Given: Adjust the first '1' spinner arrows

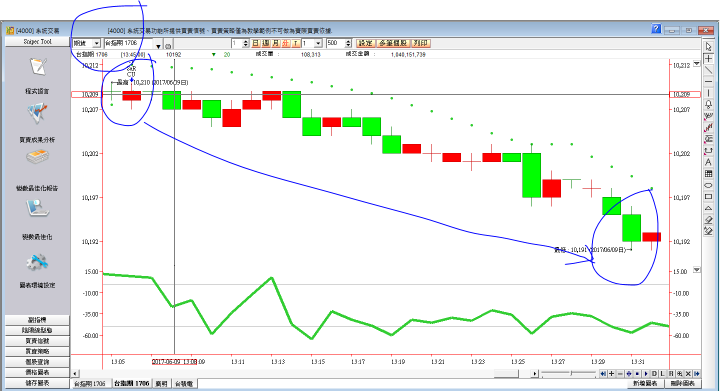Looking at the screenshot, I should (246, 43).
